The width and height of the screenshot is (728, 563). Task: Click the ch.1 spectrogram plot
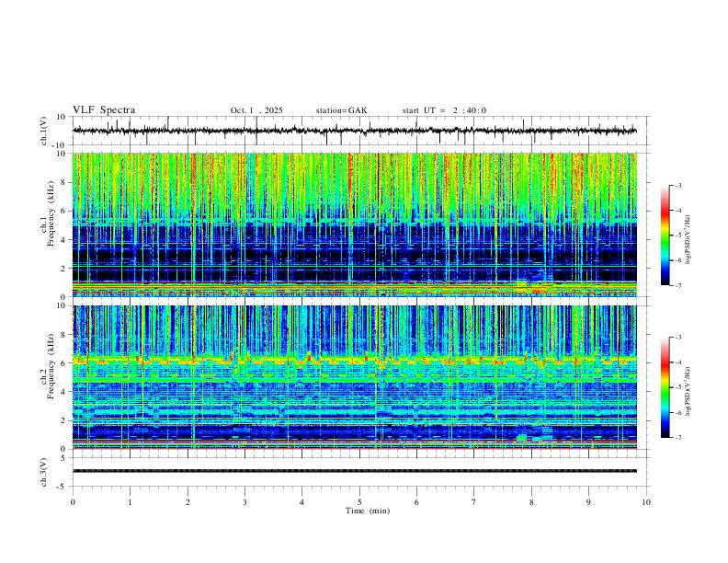click(x=355, y=224)
